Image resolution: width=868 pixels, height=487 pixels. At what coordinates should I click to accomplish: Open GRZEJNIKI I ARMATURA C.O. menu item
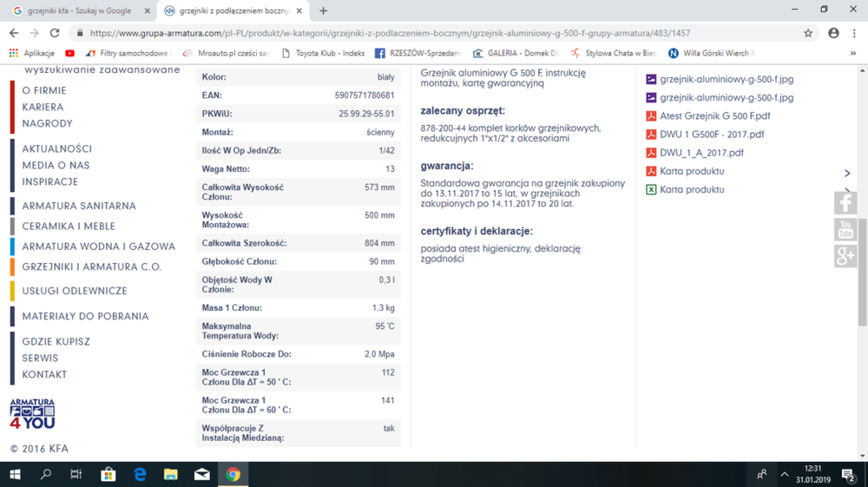click(x=92, y=267)
